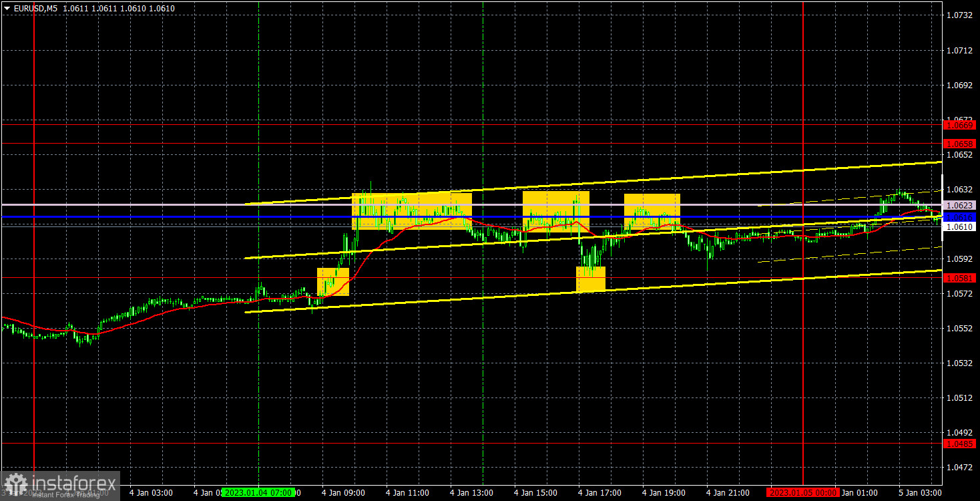This screenshot has height=501, width=980.
Task: Click the green 2023.01.04 07:00 time marker
Action: (x=258, y=492)
